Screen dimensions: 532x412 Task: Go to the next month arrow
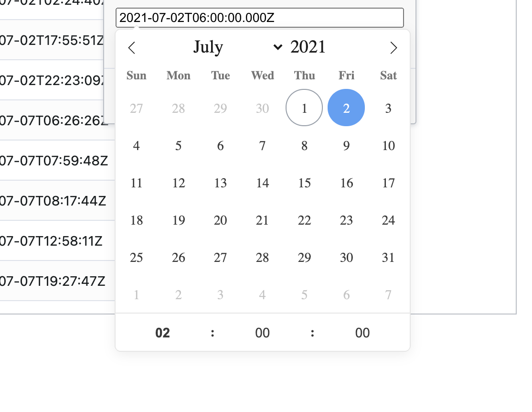393,48
